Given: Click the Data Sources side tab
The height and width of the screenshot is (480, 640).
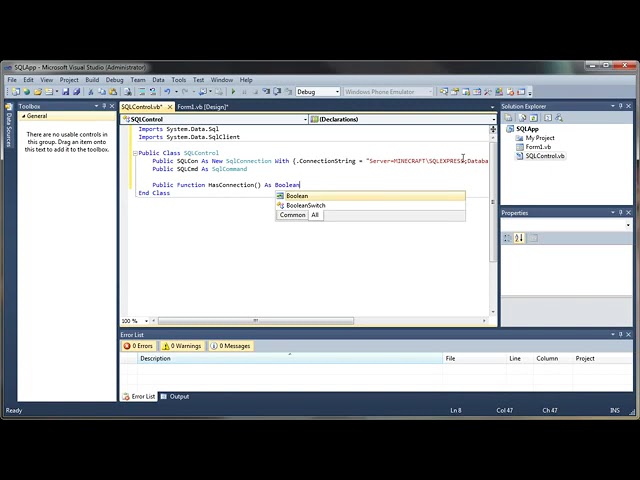Looking at the screenshot, I should click(9, 127).
